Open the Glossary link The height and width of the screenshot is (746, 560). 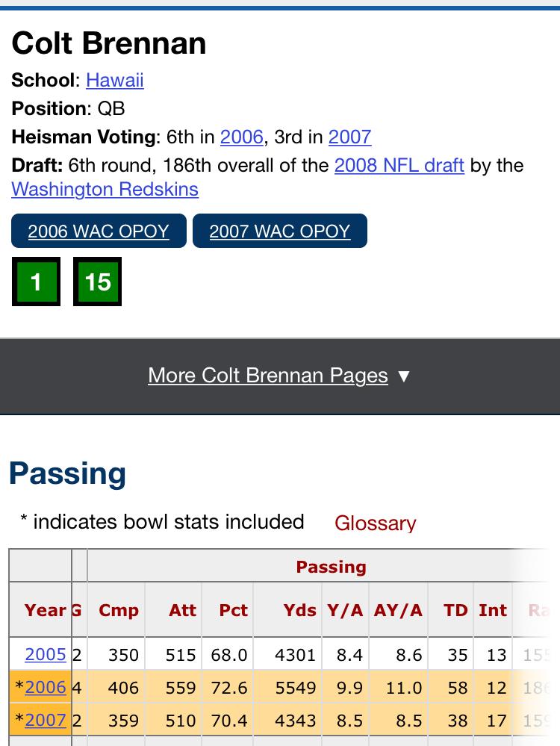coord(376,523)
